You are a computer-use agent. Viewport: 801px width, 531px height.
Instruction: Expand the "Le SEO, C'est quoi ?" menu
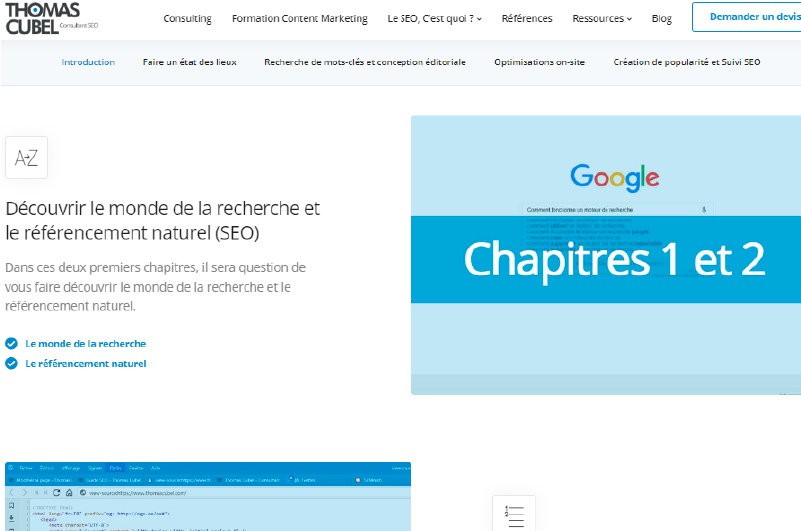434,18
